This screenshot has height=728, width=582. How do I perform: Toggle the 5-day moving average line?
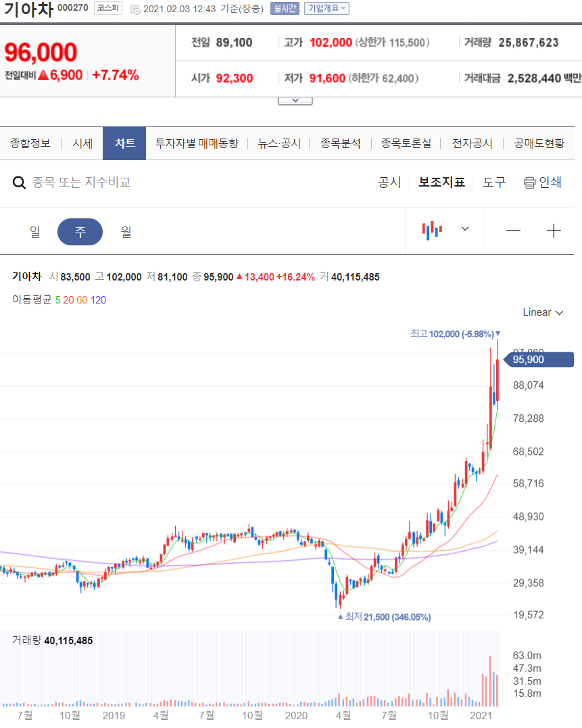pos(58,300)
